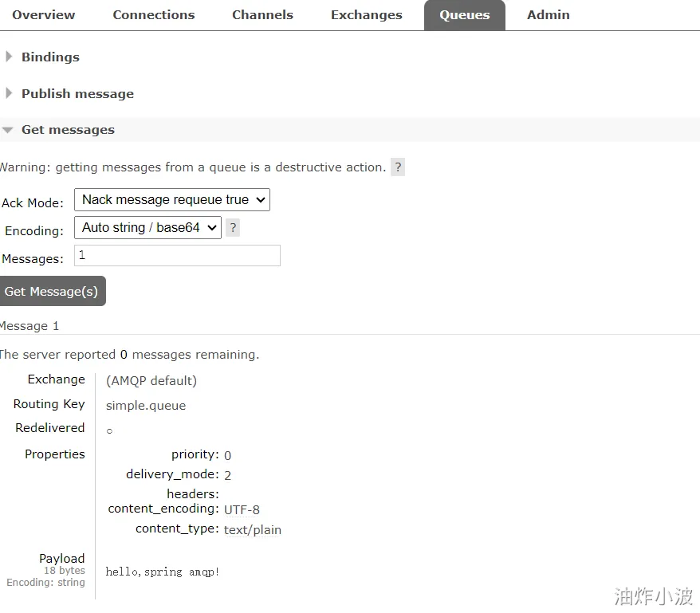Click the Message 1 heading
The height and width of the screenshot is (613, 700).
point(29,326)
